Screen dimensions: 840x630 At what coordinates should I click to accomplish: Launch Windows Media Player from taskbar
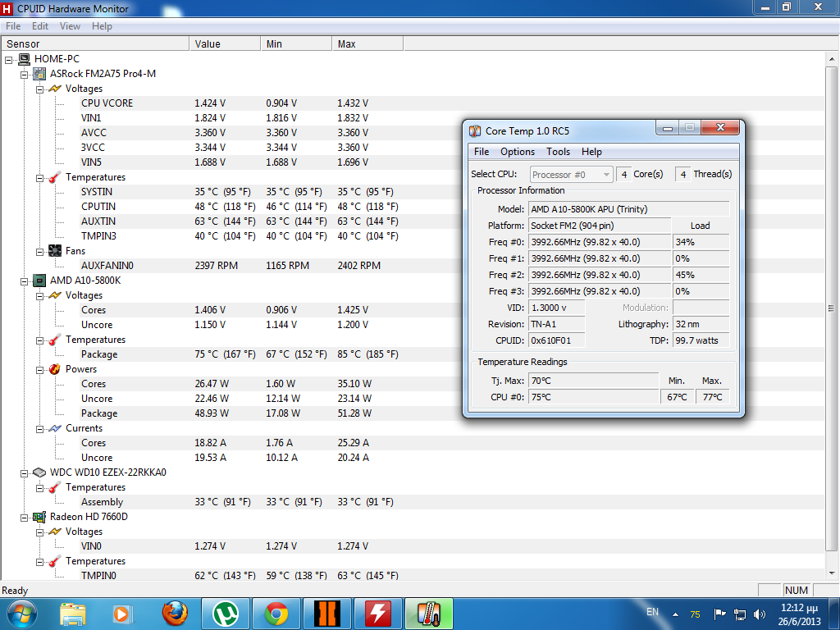(123, 614)
